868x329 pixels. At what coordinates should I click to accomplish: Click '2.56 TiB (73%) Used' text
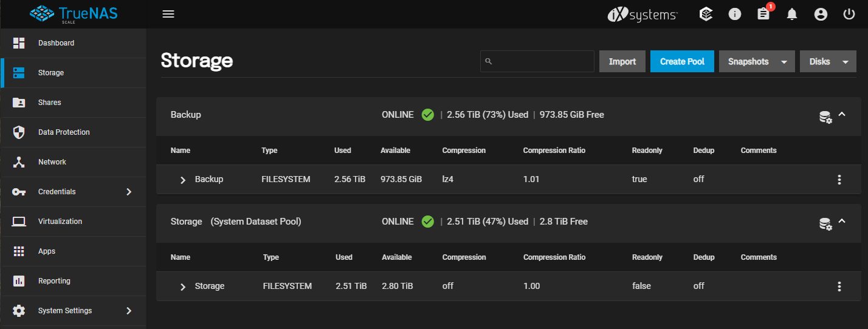coord(487,115)
